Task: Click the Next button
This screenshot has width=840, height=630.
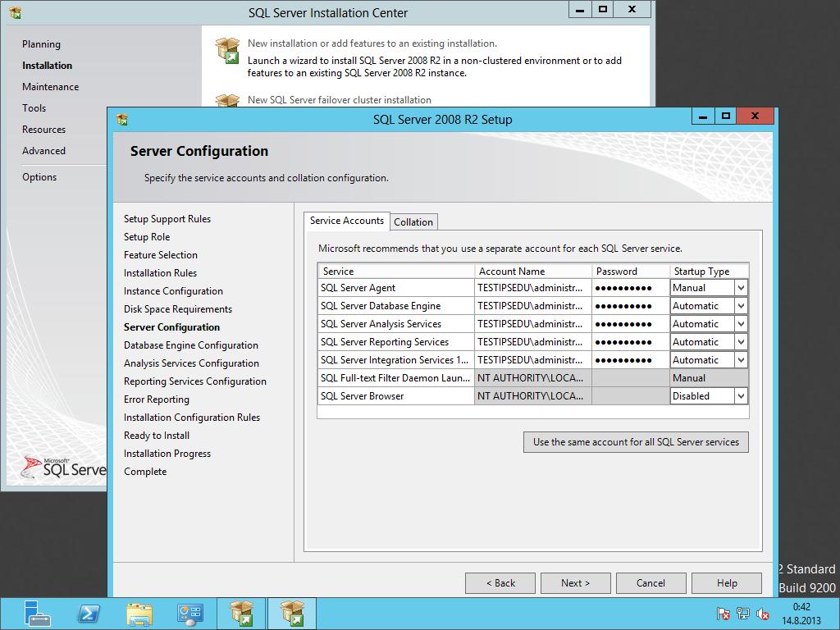Action: pos(575,583)
